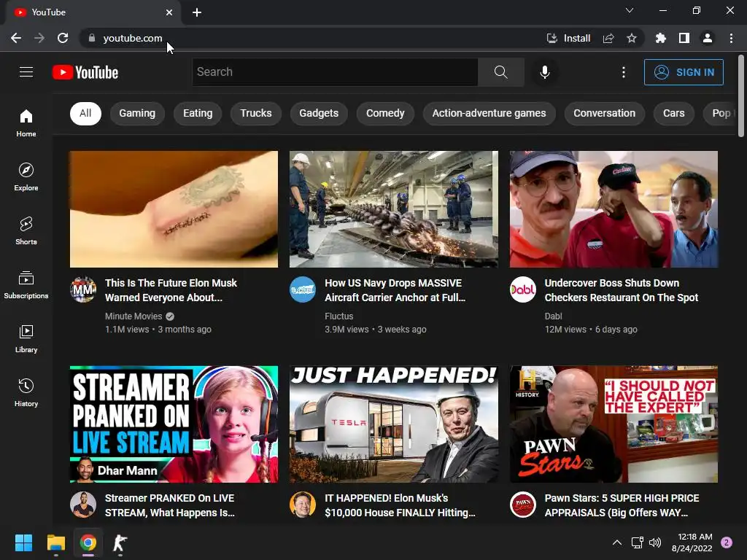747x560 pixels.
Task: Open Subscriptions in the sidebar
Action: pos(26,285)
